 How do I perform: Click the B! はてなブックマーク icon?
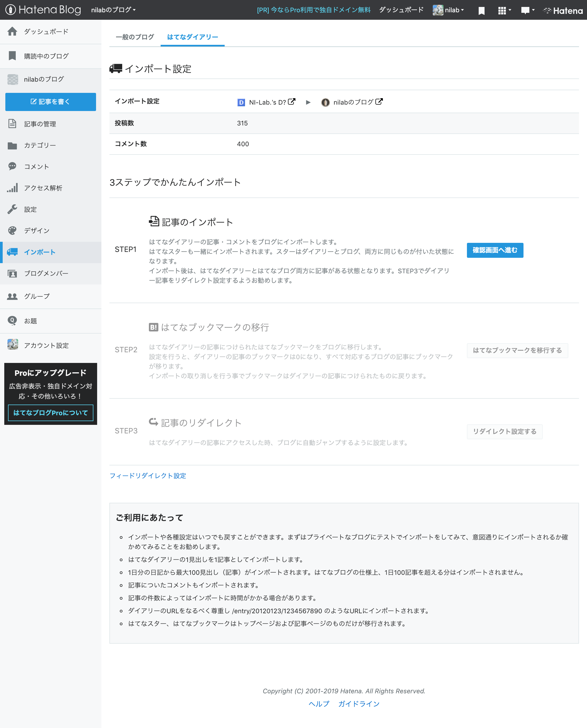click(x=153, y=327)
